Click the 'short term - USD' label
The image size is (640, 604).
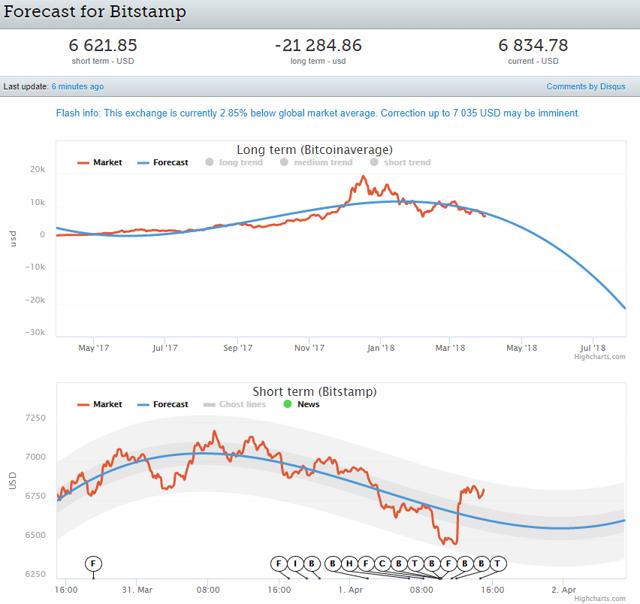click(103, 61)
